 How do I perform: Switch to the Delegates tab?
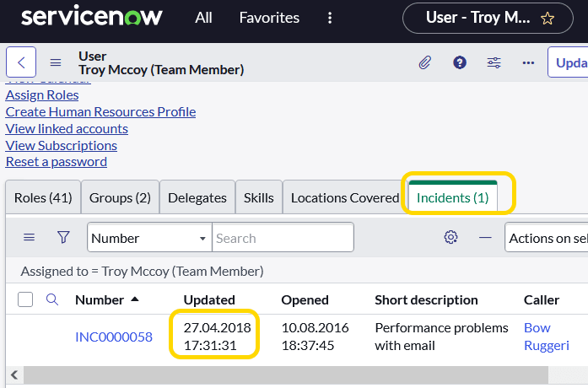pos(197,197)
